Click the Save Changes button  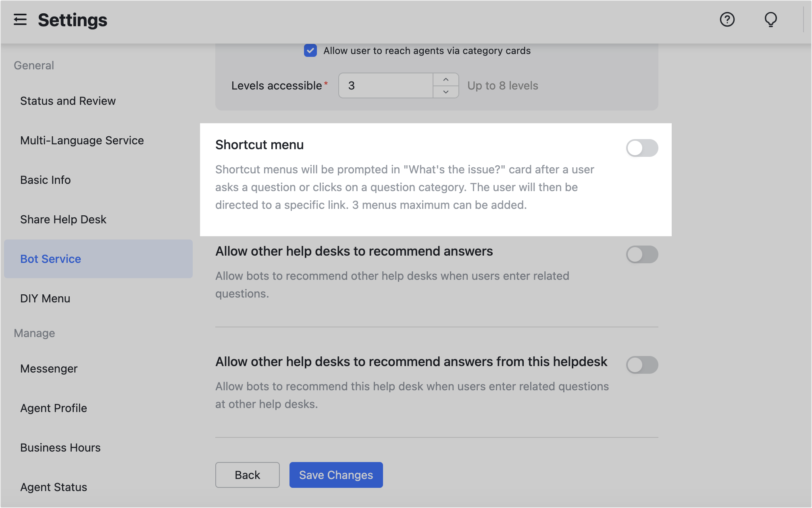336,475
